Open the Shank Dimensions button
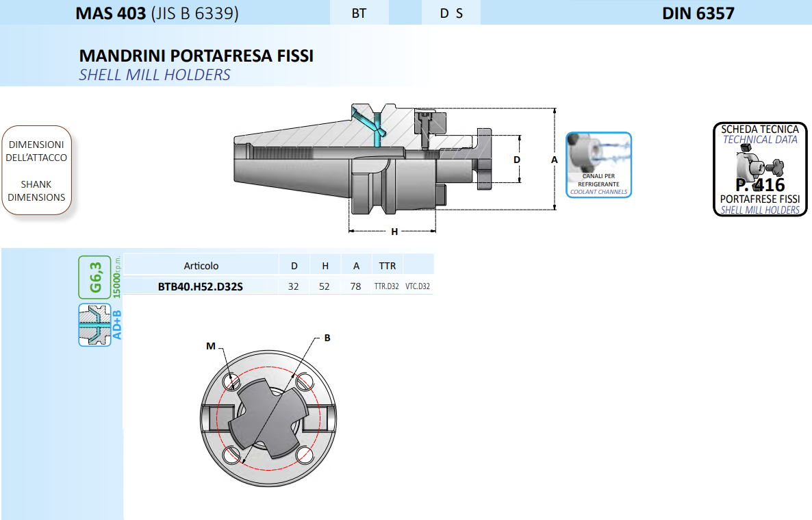 coord(37,171)
